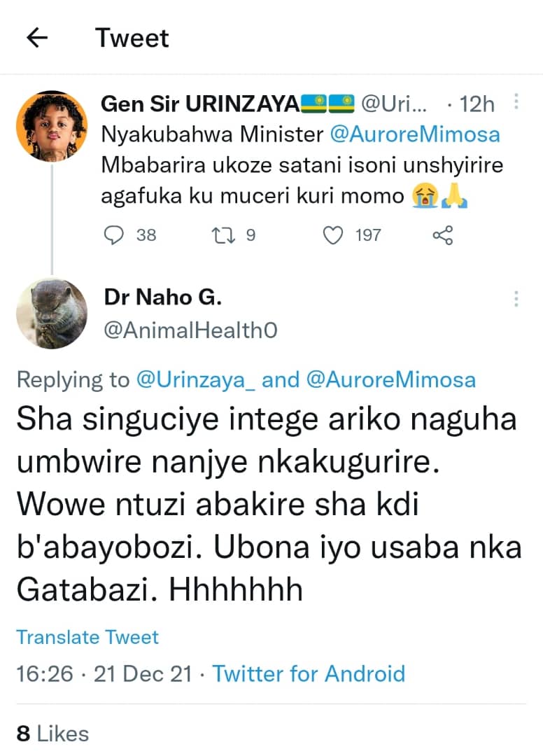
Task: Tap the 16:26 · 21 Dec 21 timestamp
Action: click(104, 673)
